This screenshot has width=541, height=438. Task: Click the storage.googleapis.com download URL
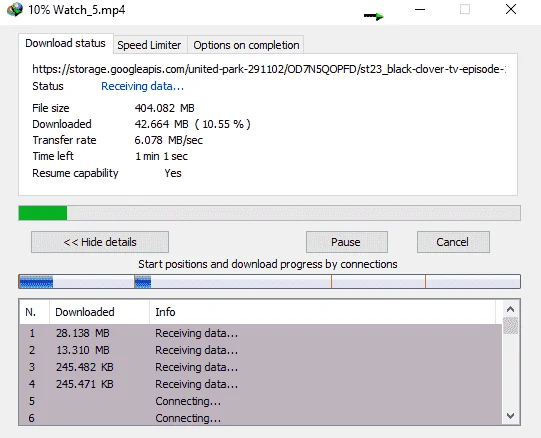coord(269,69)
